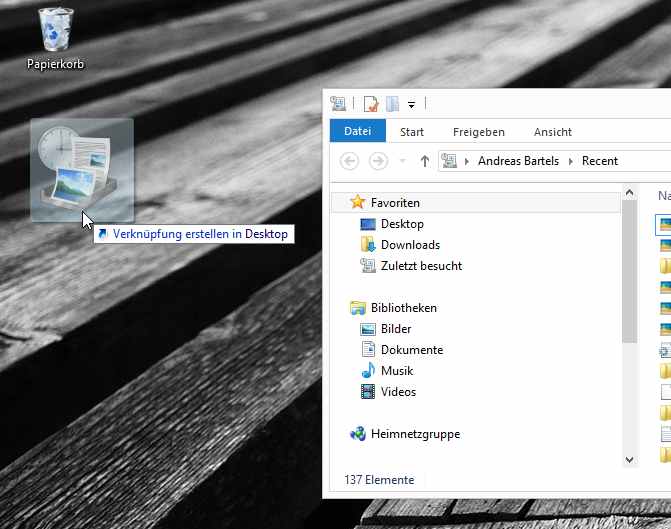671x529 pixels.
Task: Click the Desktop icon in the navigation pane
Action: point(368,224)
